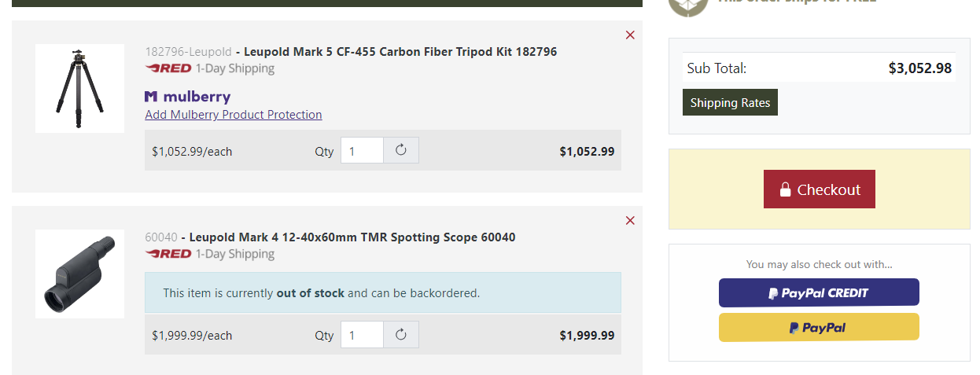Open Leupold Mark 5 CF-455 Tripod Kit title
980x375 pixels.
[400, 52]
